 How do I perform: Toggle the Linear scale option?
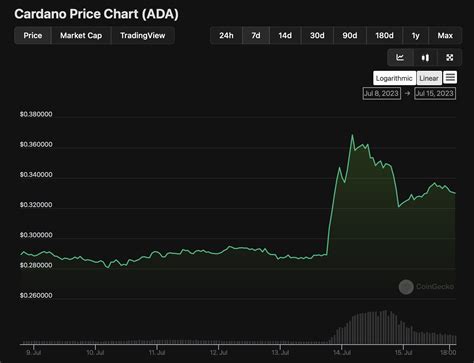429,78
